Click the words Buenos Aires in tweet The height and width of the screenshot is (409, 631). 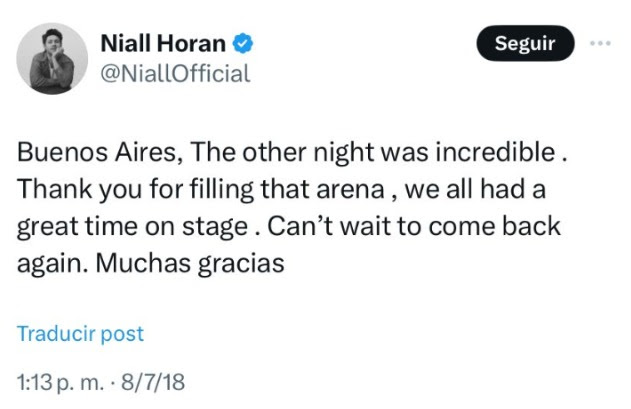[96, 153]
